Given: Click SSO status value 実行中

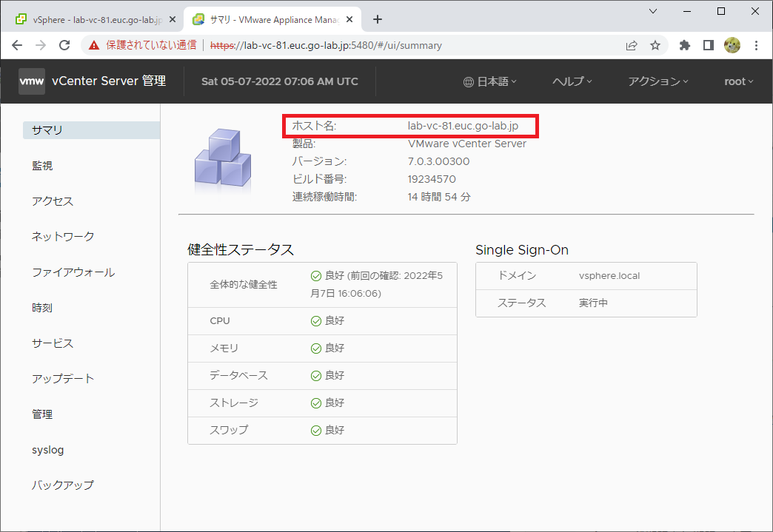Looking at the screenshot, I should click(593, 303).
